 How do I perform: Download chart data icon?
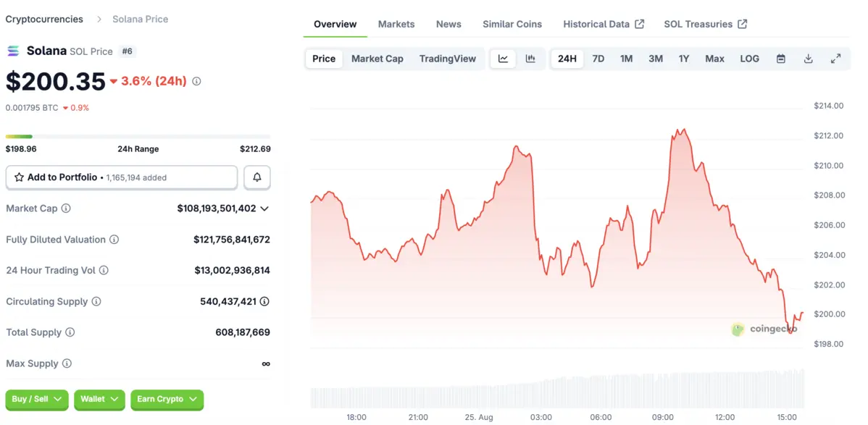(x=808, y=59)
